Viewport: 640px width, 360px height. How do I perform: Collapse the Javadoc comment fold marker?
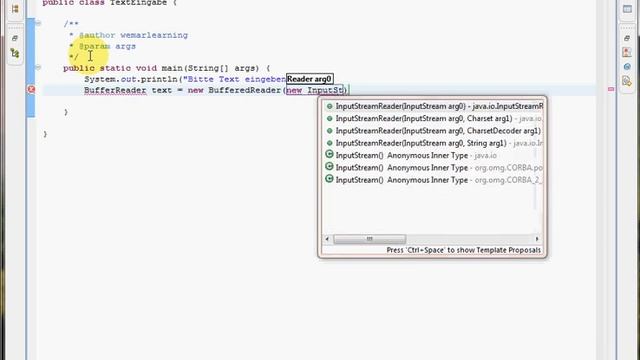(38, 23)
